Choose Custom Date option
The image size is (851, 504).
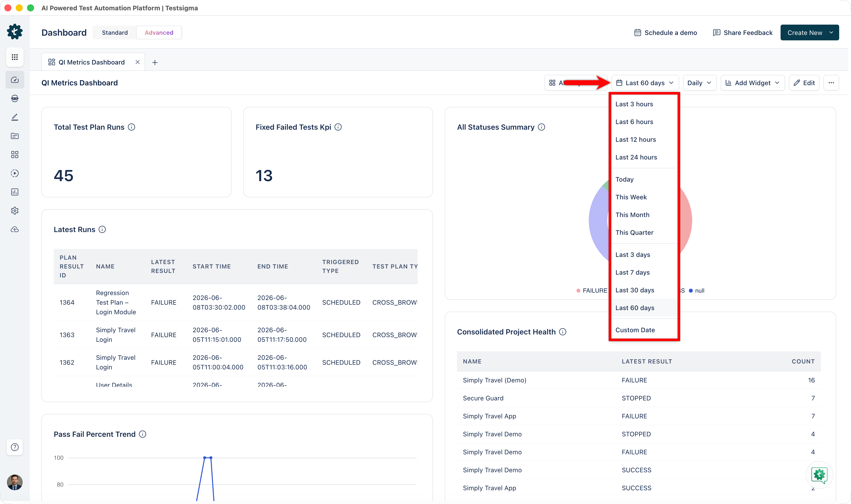[x=644, y=330]
